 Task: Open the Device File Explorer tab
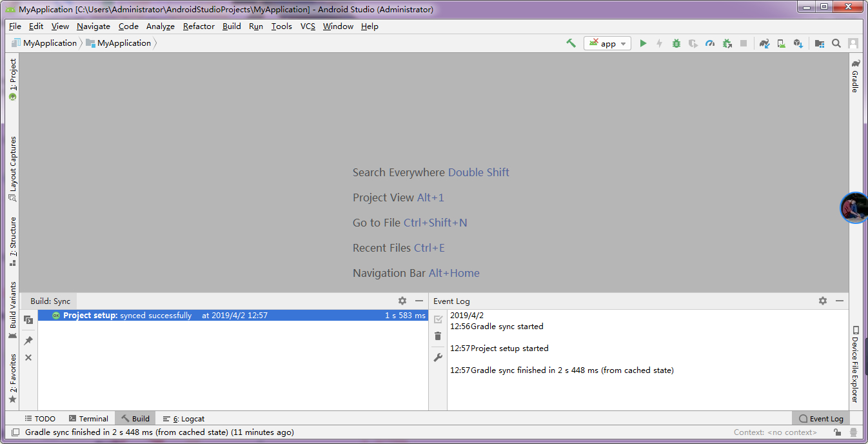pos(855,364)
